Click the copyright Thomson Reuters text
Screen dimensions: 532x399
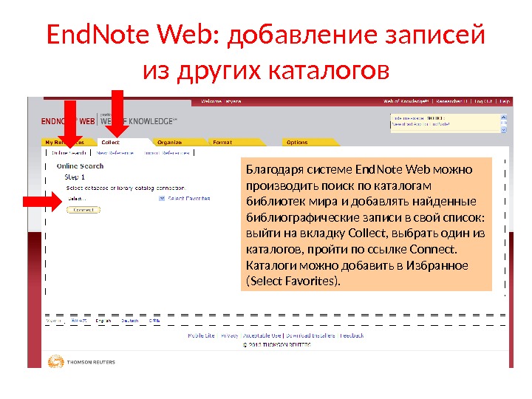coord(277,345)
